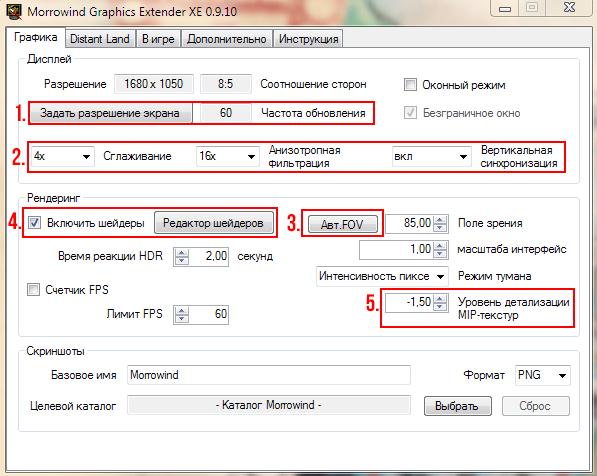
Task: Increase MIP-texture detail level spinner
Action: point(440,299)
